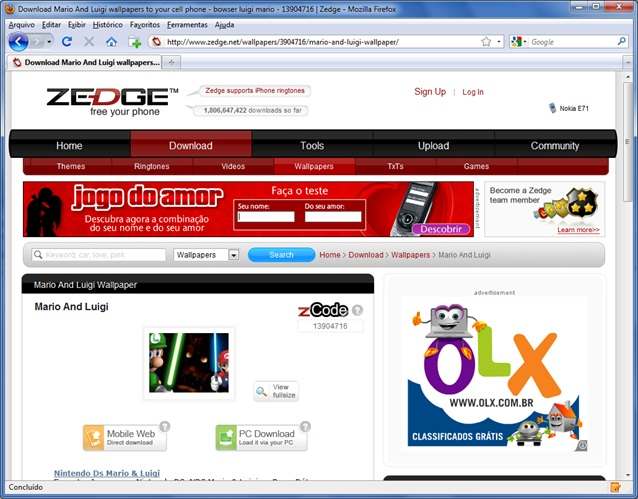
Task: Click the blue Search button
Action: coord(281,255)
